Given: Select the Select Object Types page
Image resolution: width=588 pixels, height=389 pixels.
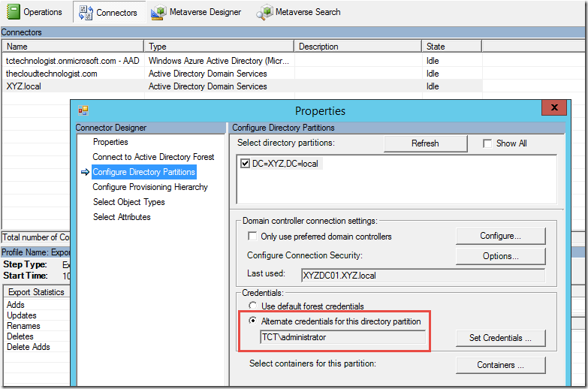Looking at the screenshot, I should pyautogui.click(x=129, y=202).
